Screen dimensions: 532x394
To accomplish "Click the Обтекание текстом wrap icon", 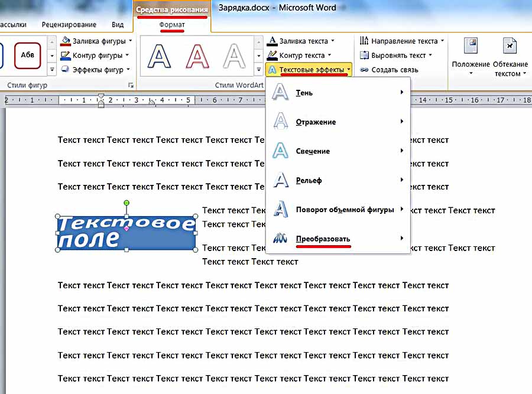I will tap(510, 47).
